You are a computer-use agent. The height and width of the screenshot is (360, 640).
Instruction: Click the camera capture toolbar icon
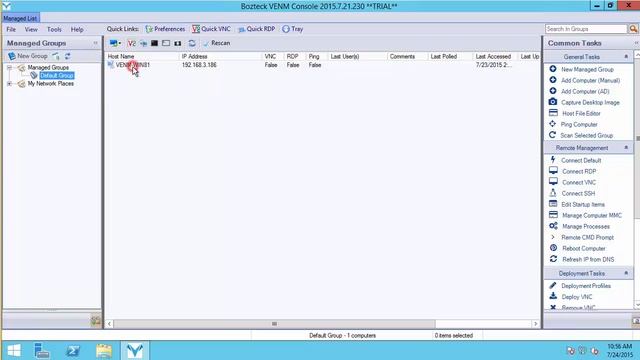point(178,43)
